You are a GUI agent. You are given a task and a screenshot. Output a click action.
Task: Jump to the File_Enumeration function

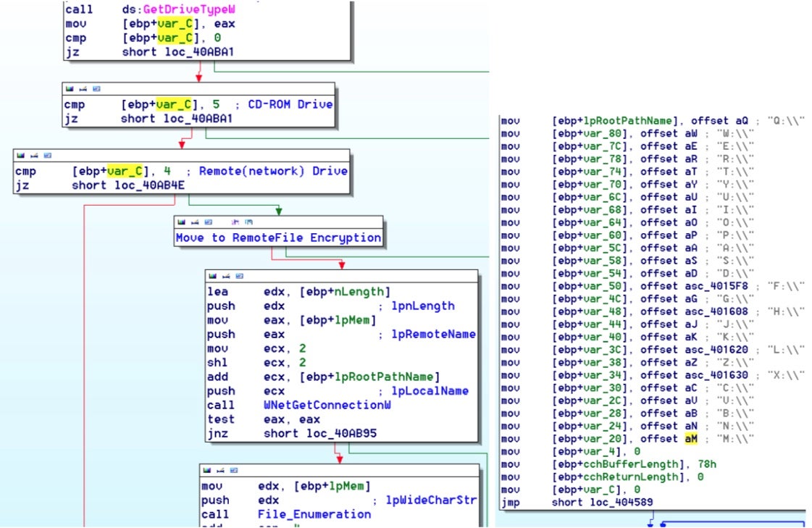[x=314, y=514]
